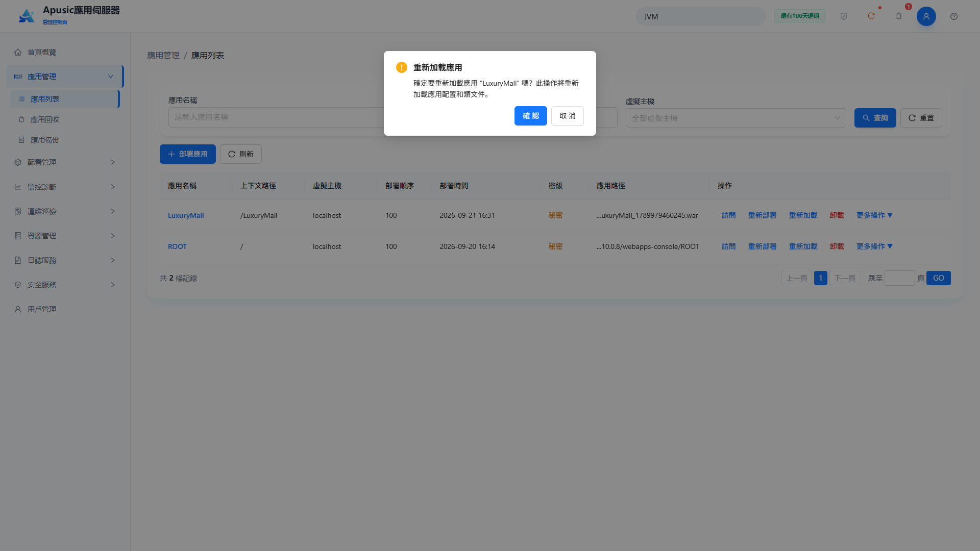Click the yellow warning icon in dialog
Viewport: 980px width, 551px height.
(402, 67)
